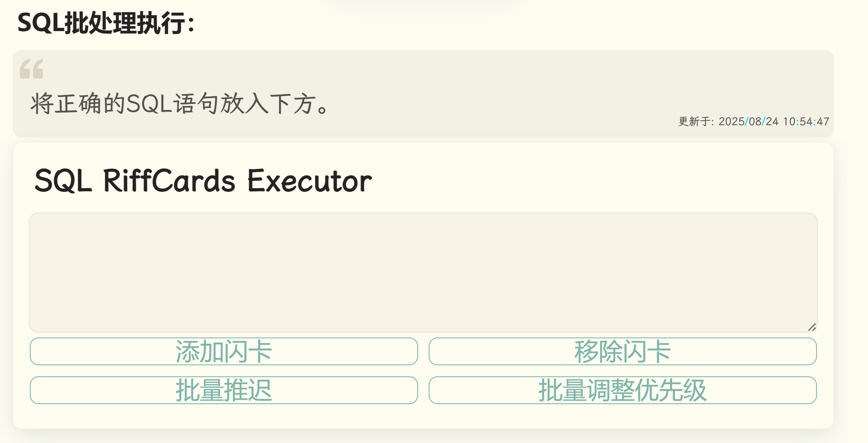
Task: Click the word Executor in widget title
Action: coord(309,181)
